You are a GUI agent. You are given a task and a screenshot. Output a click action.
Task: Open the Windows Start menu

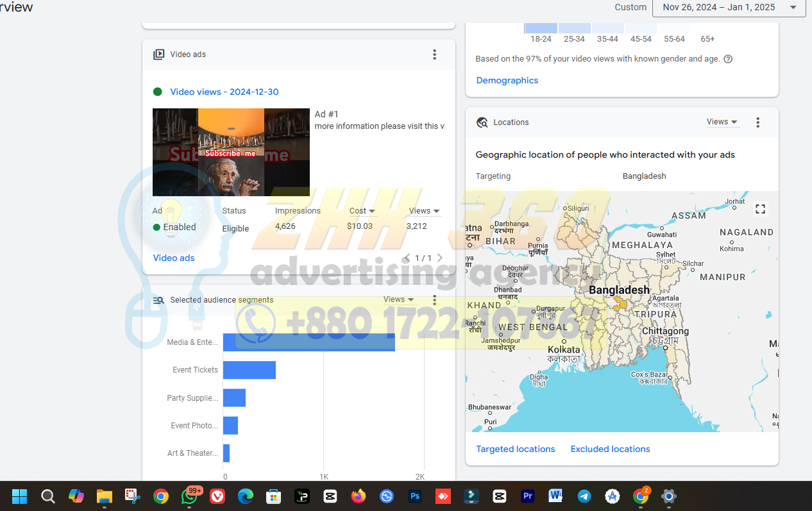20,496
